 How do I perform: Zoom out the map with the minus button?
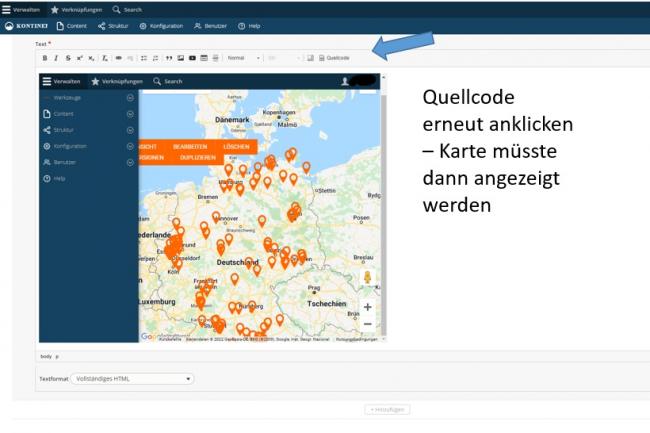pos(367,324)
